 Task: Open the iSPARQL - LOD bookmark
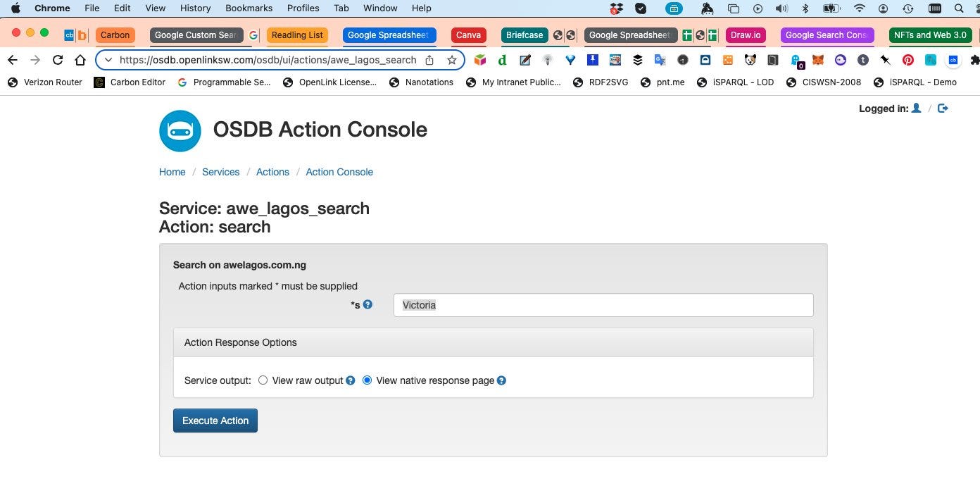click(735, 82)
